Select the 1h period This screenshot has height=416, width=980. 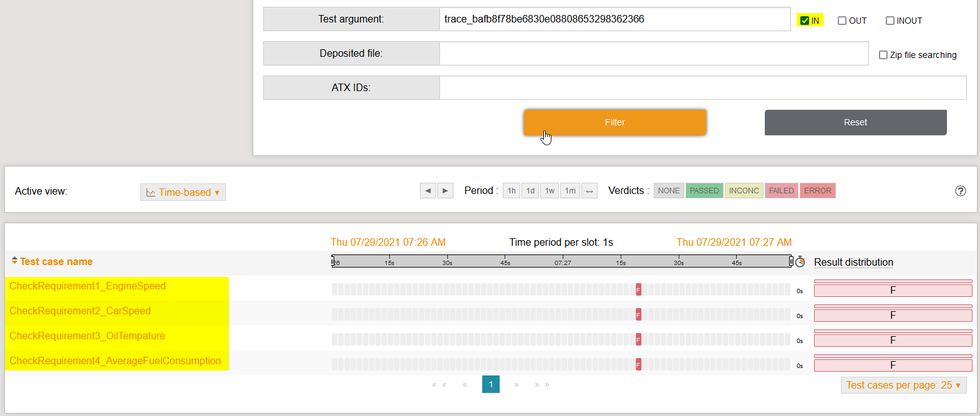(x=512, y=191)
